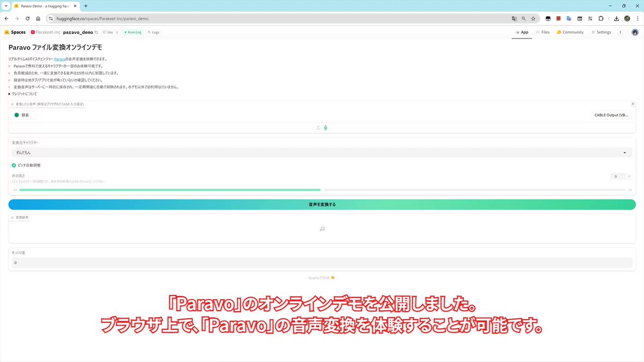The width and height of the screenshot is (644, 362).
Task: Click the 音声を変換する convert button
Action: 322,204
